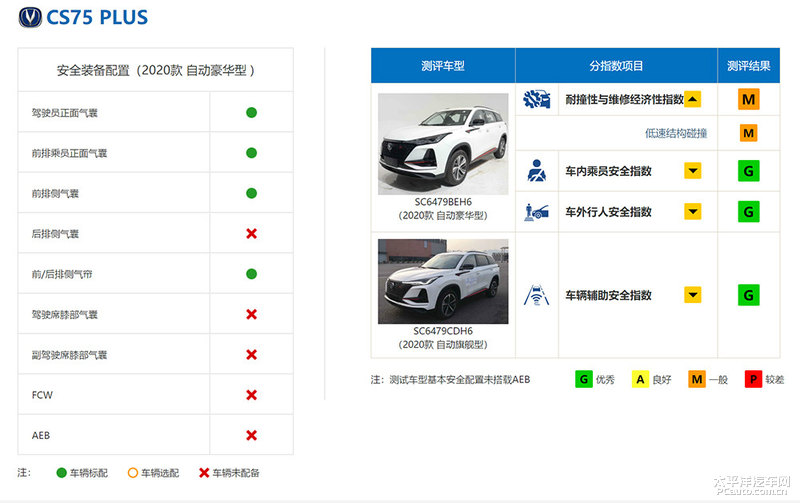Open the SC6479CDH6 car photo
The image size is (800, 503).
click(443, 281)
